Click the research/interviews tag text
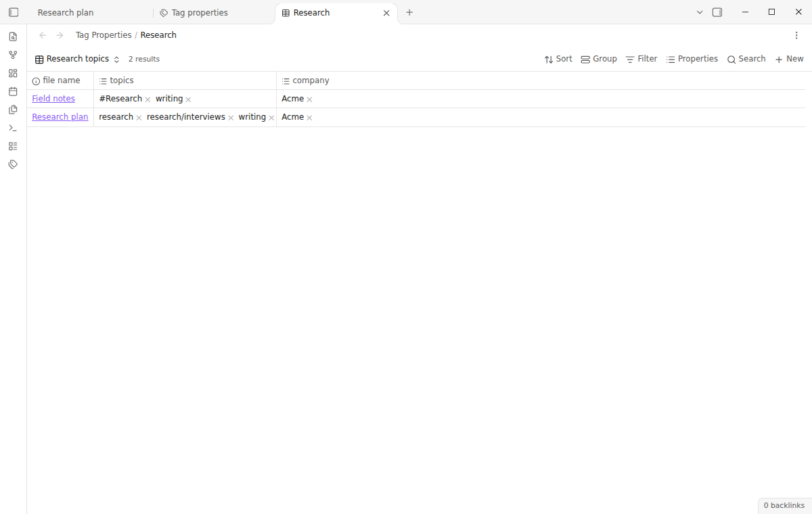Viewport: 812px width, 514px height. [x=186, y=117]
